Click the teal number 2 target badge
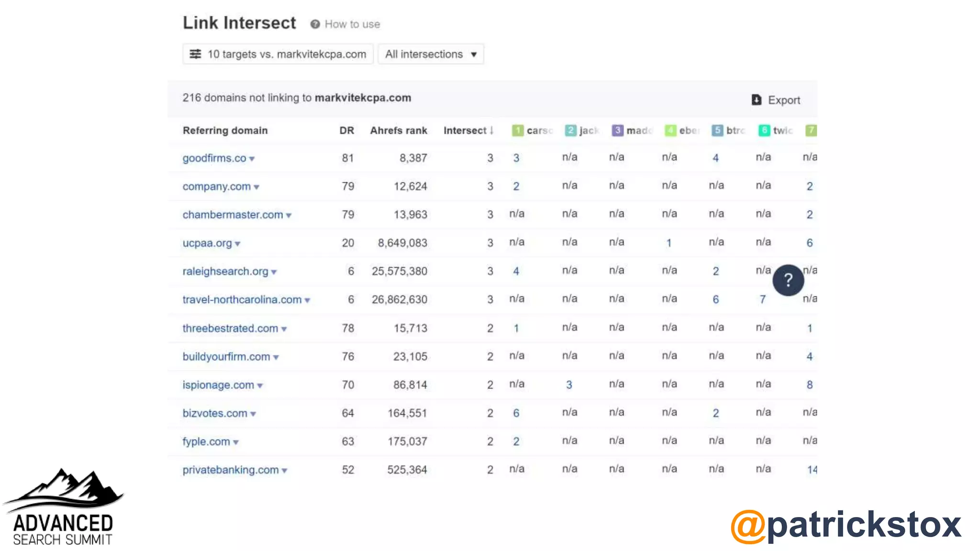 pyautogui.click(x=570, y=131)
